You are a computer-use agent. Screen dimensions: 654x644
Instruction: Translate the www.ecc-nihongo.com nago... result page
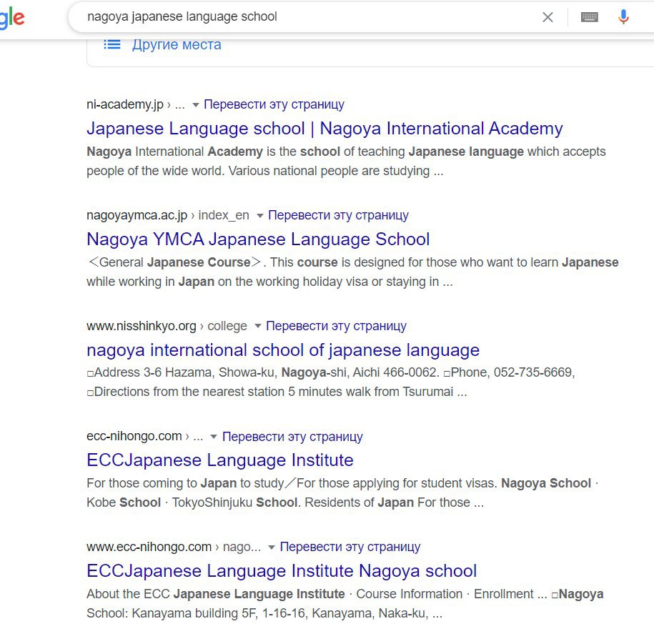pyautogui.click(x=350, y=547)
